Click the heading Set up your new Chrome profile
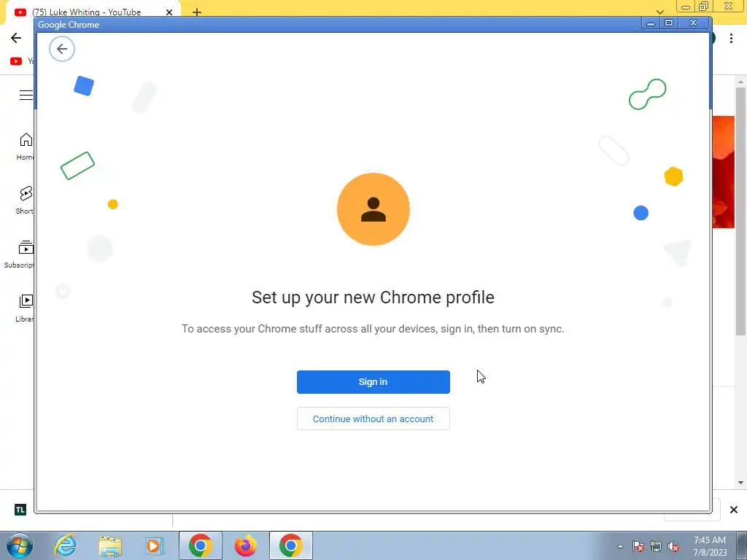The width and height of the screenshot is (747, 560). point(373,297)
